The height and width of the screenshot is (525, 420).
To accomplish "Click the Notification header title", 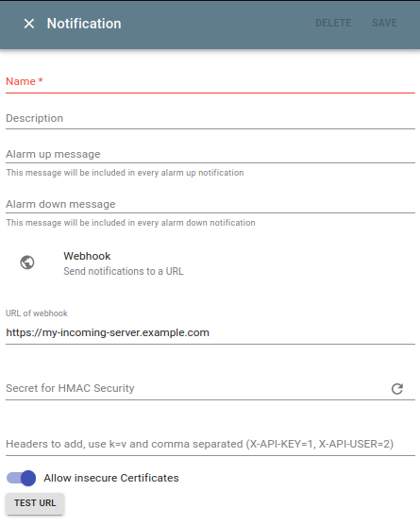I will click(84, 24).
